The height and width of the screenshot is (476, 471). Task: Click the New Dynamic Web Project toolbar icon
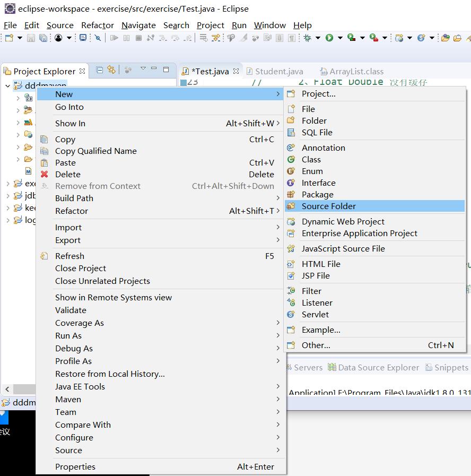(x=399, y=38)
